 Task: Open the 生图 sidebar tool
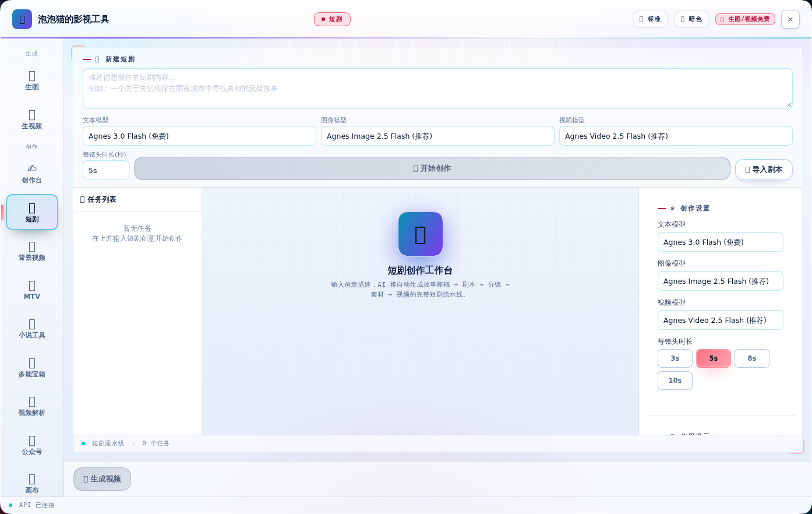pyautogui.click(x=32, y=80)
